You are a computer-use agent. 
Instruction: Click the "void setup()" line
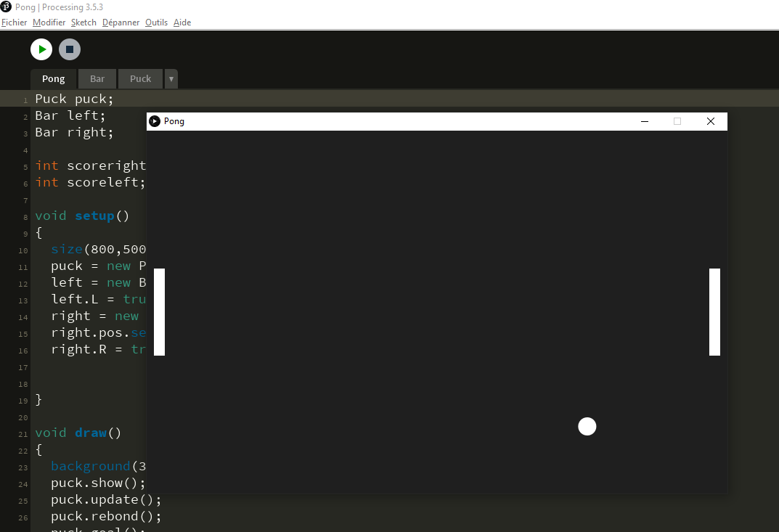click(82, 216)
